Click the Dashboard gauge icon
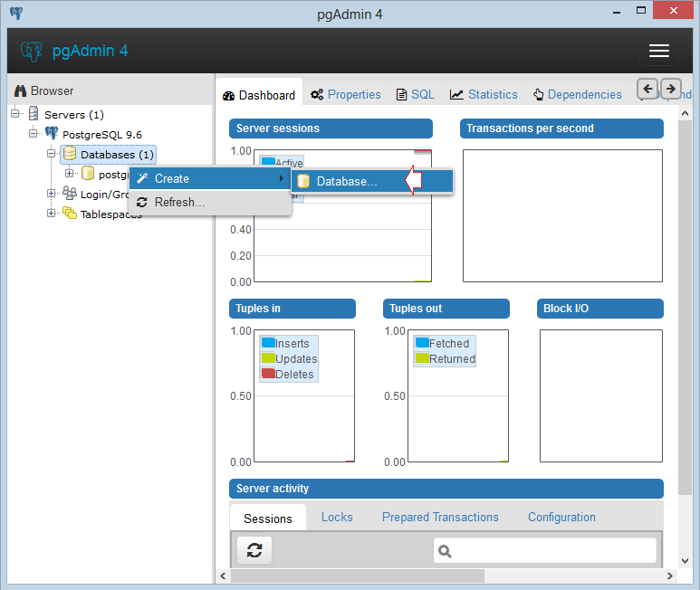The image size is (700, 590). tap(228, 95)
